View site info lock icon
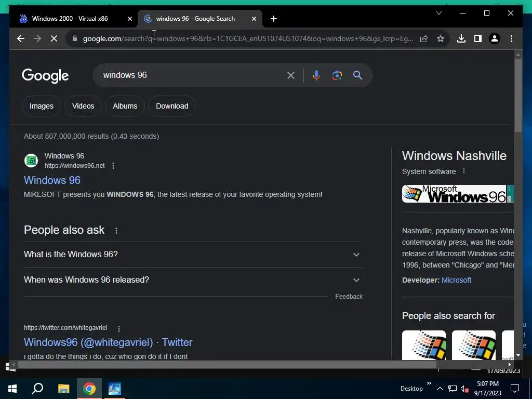This screenshot has width=532, height=399. [75, 38]
